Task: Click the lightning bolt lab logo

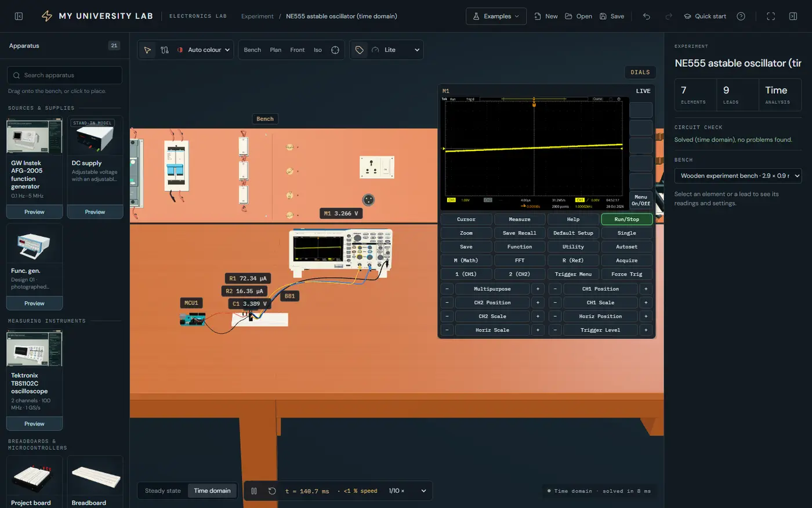Action: [47, 16]
